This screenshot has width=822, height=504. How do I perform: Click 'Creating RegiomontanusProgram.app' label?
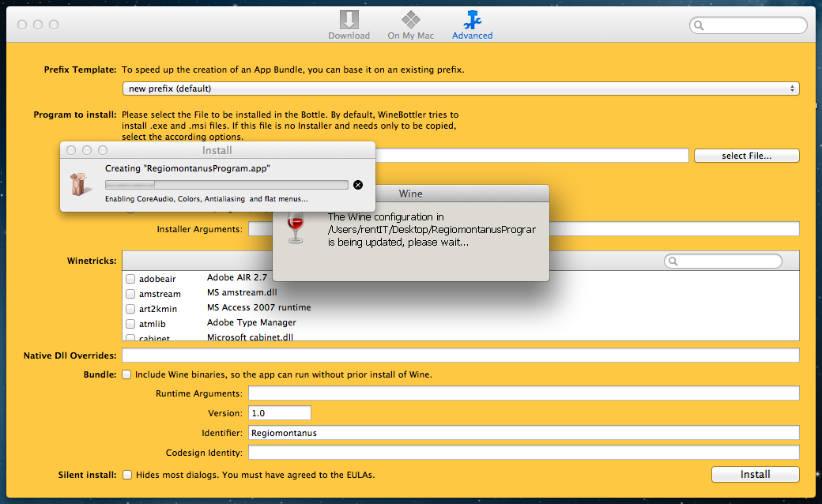click(187, 169)
